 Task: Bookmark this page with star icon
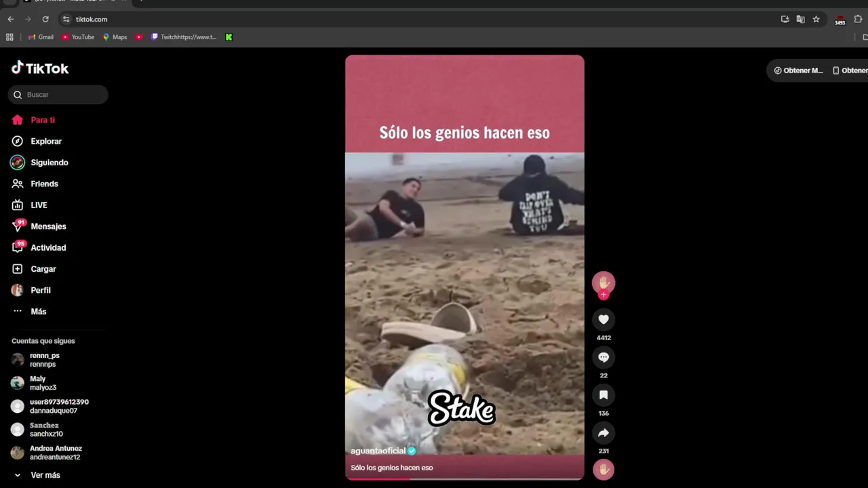coord(816,19)
